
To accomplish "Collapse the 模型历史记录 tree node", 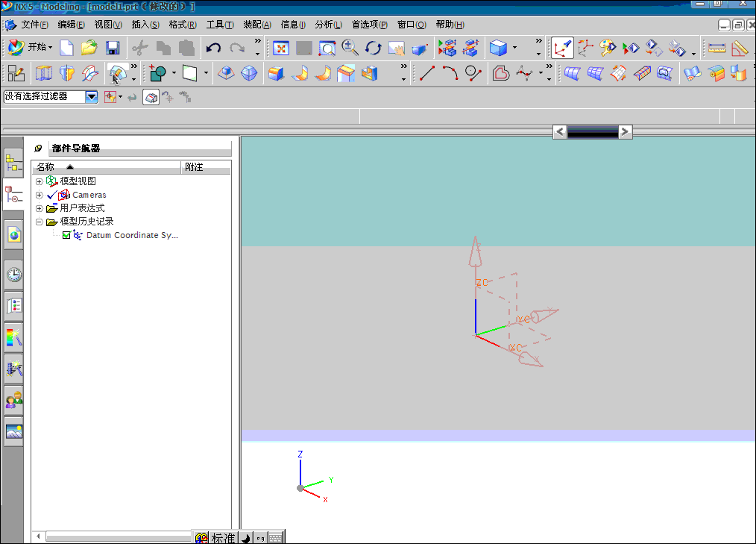I will 40,222.
